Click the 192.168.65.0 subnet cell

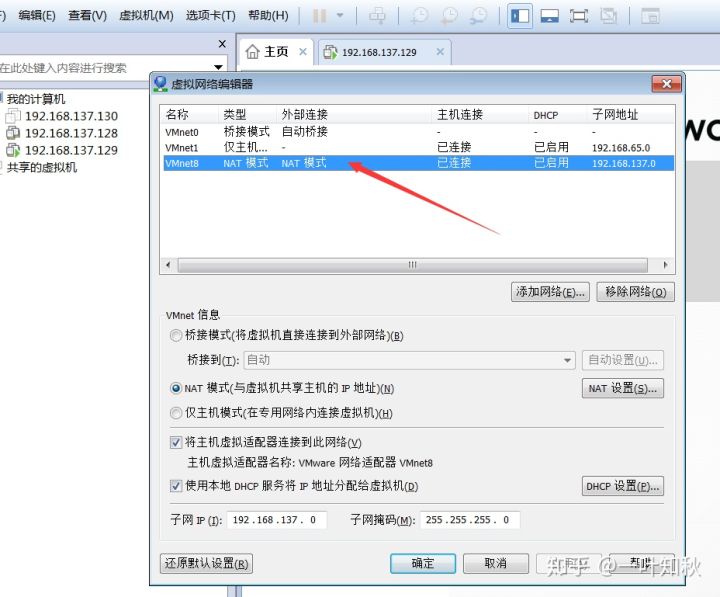tap(621, 148)
